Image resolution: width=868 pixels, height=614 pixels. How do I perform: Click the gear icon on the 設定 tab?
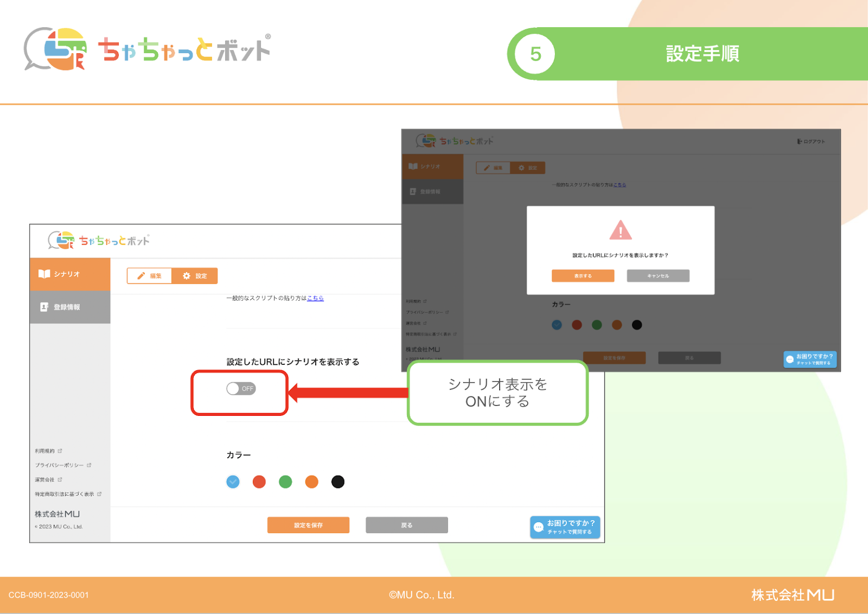tap(187, 276)
